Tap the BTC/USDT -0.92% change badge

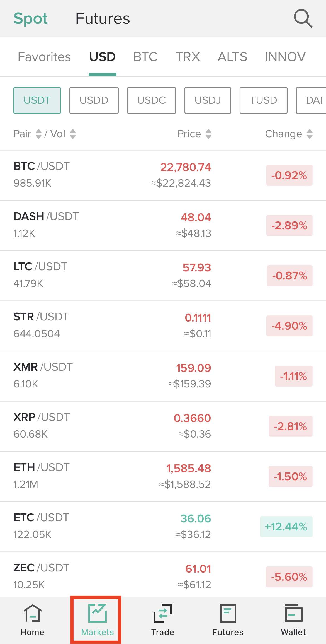click(x=289, y=175)
